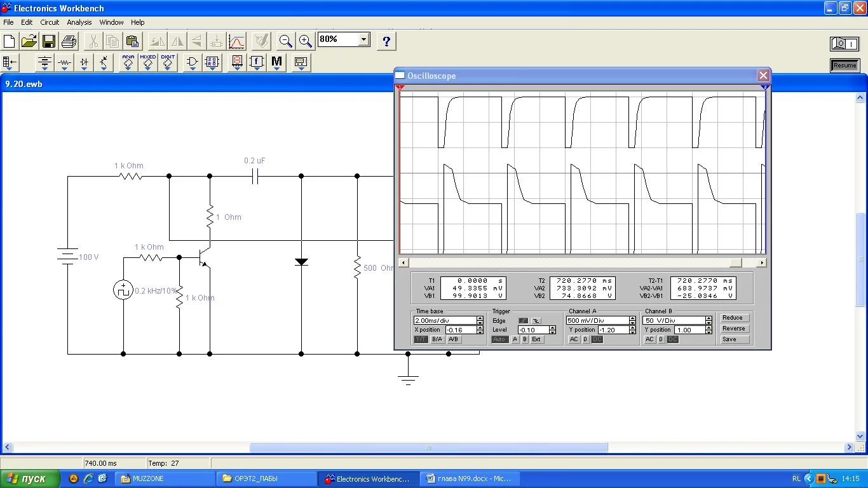Set trigger to falling edge
The height and width of the screenshot is (488, 868).
(x=536, y=321)
